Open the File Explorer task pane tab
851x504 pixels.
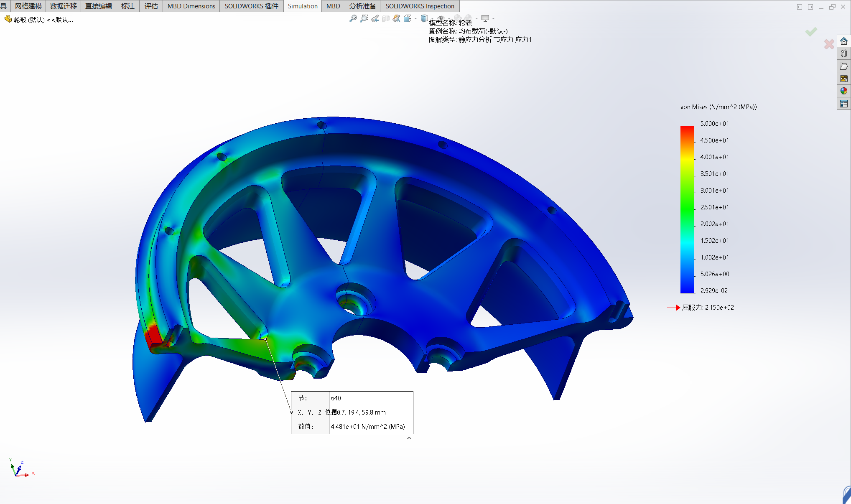click(x=844, y=66)
